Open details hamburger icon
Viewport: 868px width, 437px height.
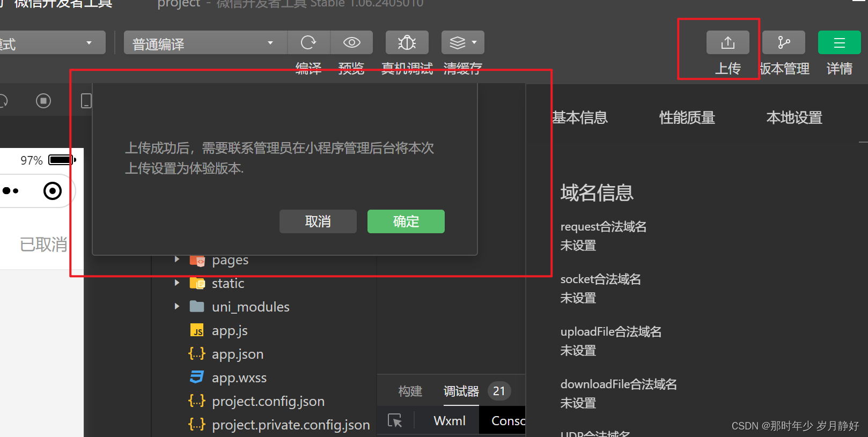click(x=839, y=42)
